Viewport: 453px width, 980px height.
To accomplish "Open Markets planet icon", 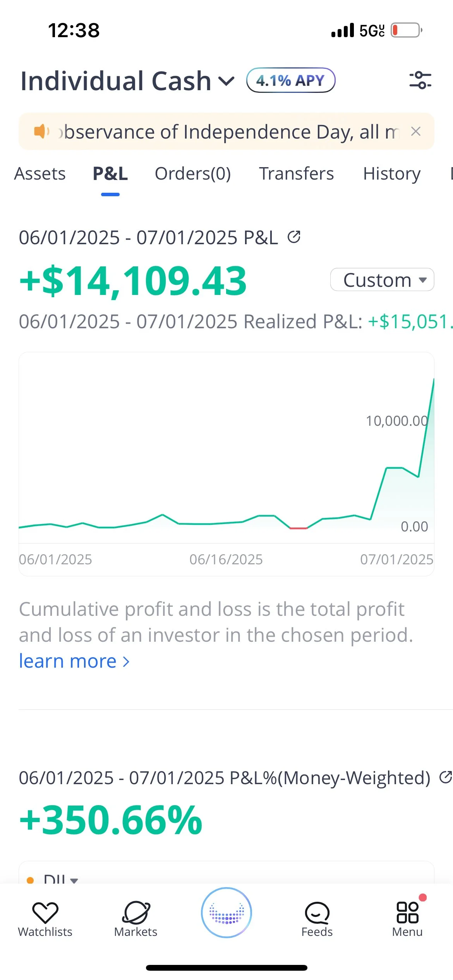I will point(136,913).
